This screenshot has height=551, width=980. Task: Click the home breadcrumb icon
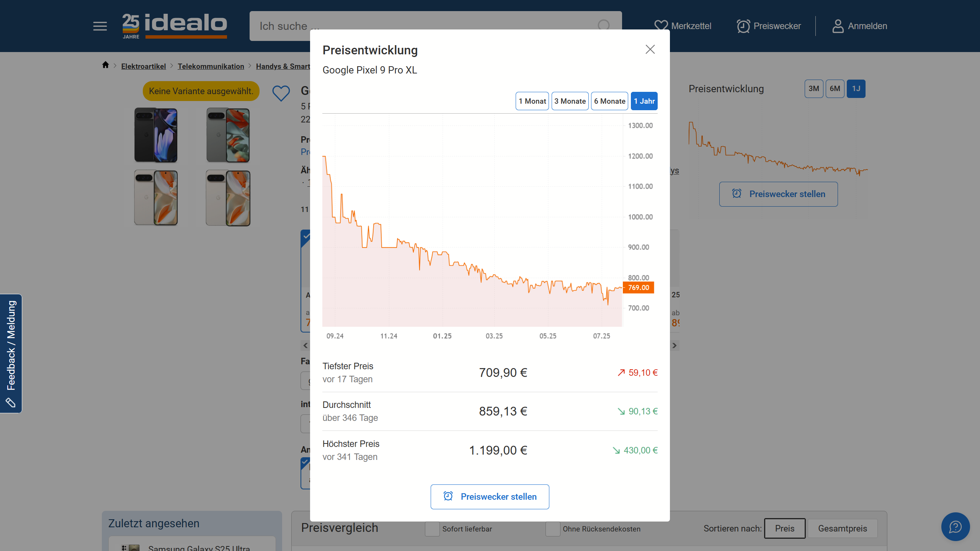pos(106,65)
